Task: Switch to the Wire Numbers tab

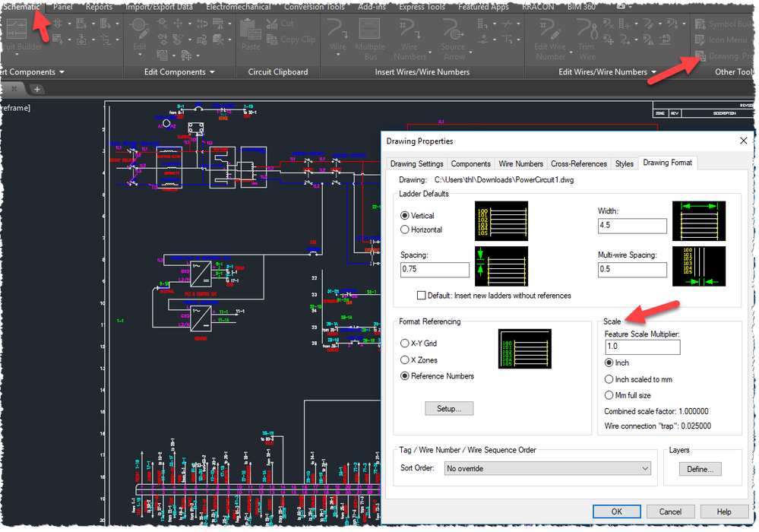Action: tap(520, 163)
